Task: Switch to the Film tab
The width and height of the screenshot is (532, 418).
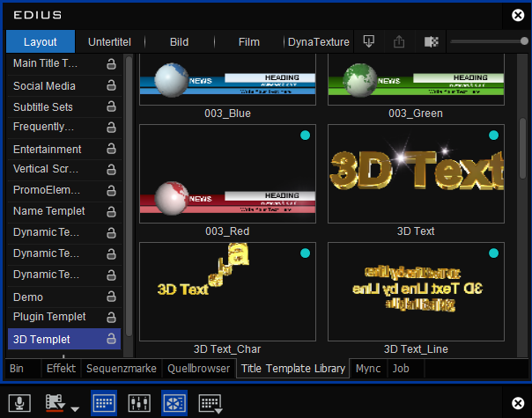Action: point(249,41)
